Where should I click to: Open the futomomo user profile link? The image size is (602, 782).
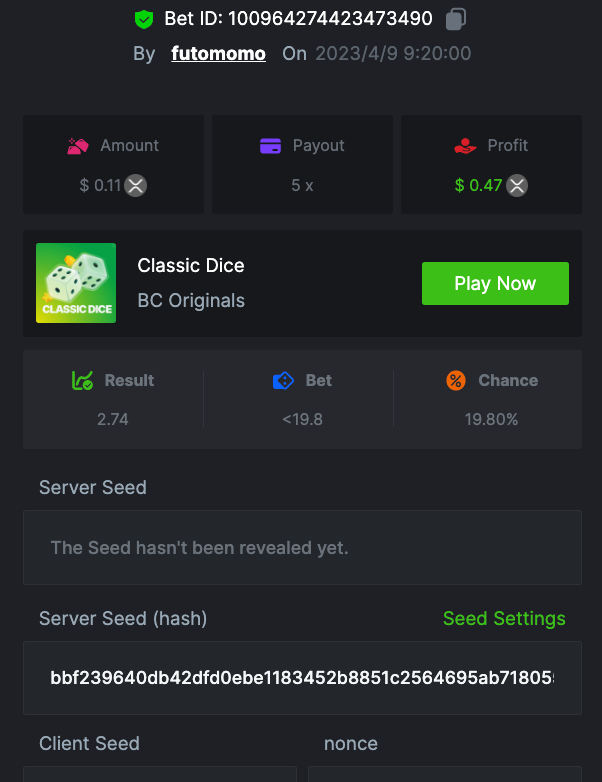pos(218,54)
